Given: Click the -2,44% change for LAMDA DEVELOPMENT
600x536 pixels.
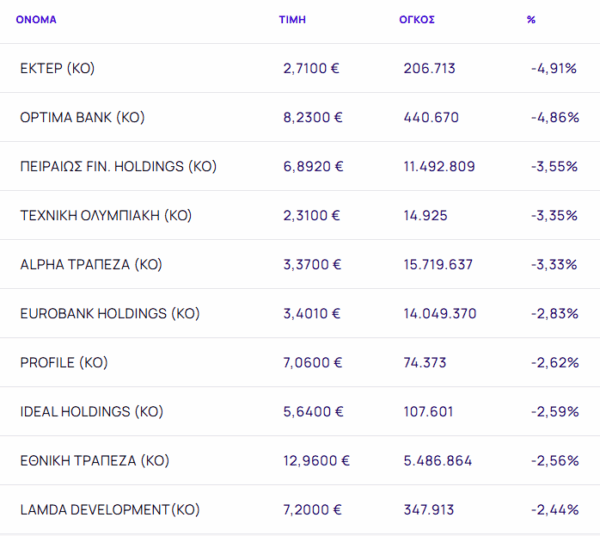Looking at the screenshot, I should tap(554, 509).
